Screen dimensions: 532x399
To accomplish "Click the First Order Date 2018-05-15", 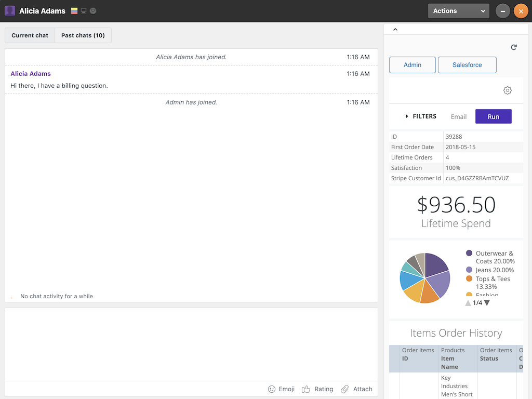I will point(460,147).
